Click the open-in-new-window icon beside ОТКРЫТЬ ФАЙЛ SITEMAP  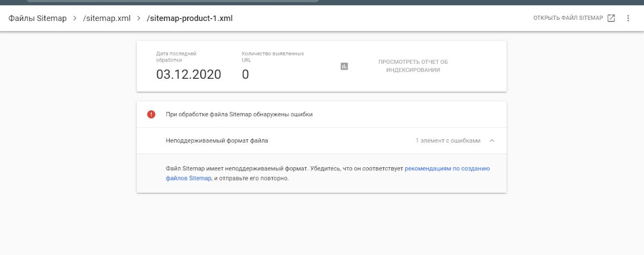(x=611, y=18)
